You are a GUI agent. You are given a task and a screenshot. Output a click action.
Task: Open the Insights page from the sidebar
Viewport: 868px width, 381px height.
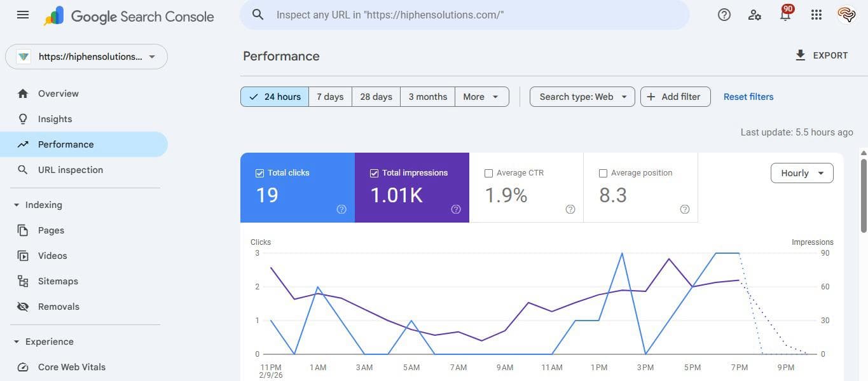(55, 118)
